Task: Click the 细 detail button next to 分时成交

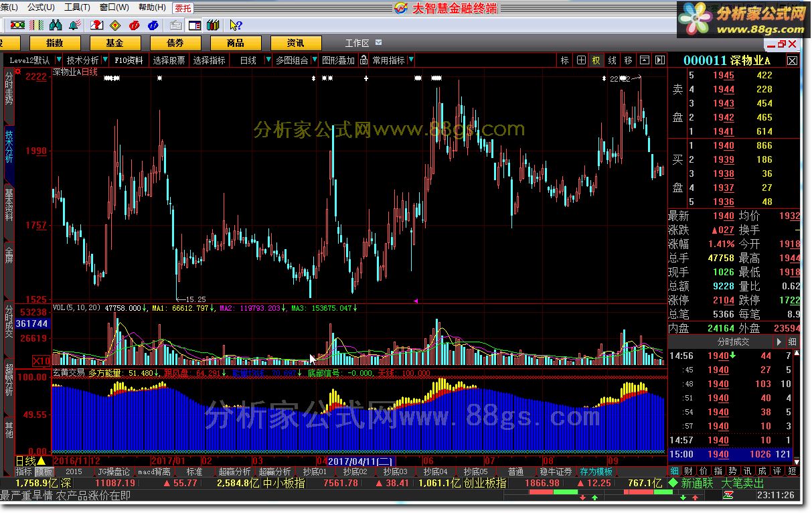Action: pyautogui.click(x=792, y=342)
